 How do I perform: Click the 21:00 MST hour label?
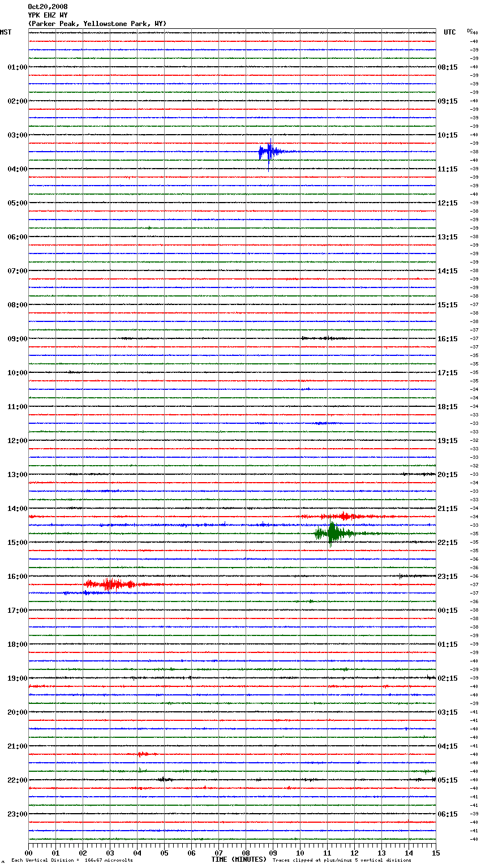tap(18, 746)
